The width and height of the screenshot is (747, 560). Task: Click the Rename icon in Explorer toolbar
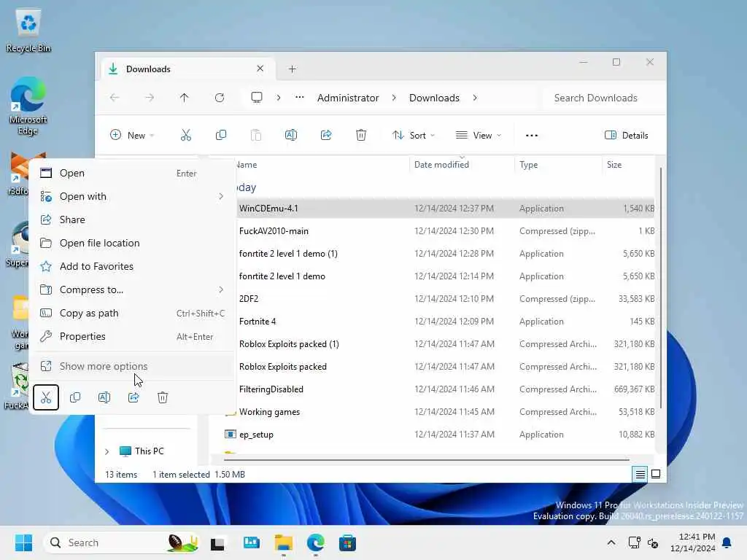[x=290, y=135]
